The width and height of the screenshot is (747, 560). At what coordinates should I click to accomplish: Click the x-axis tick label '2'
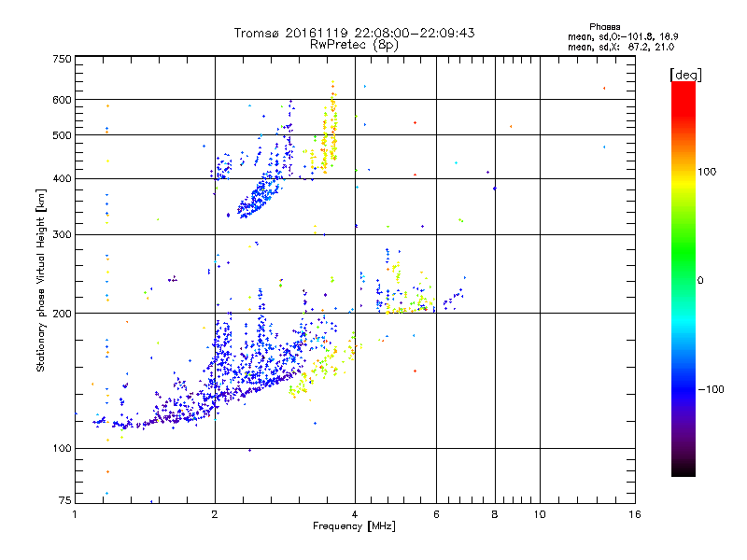pyautogui.click(x=215, y=514)
